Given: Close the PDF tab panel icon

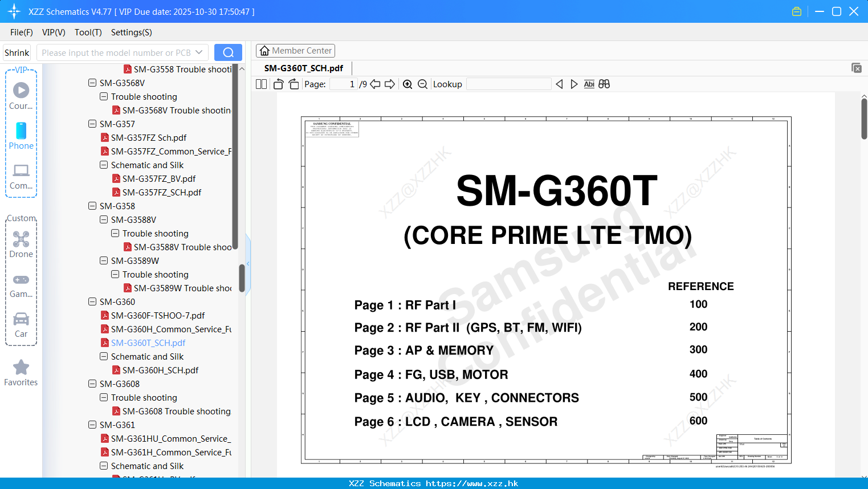Looking at the screenshot, I should point(857,68).
